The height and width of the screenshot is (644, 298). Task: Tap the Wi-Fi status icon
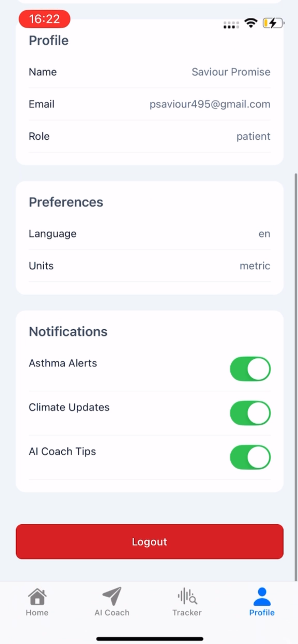[x=251, y=23]
